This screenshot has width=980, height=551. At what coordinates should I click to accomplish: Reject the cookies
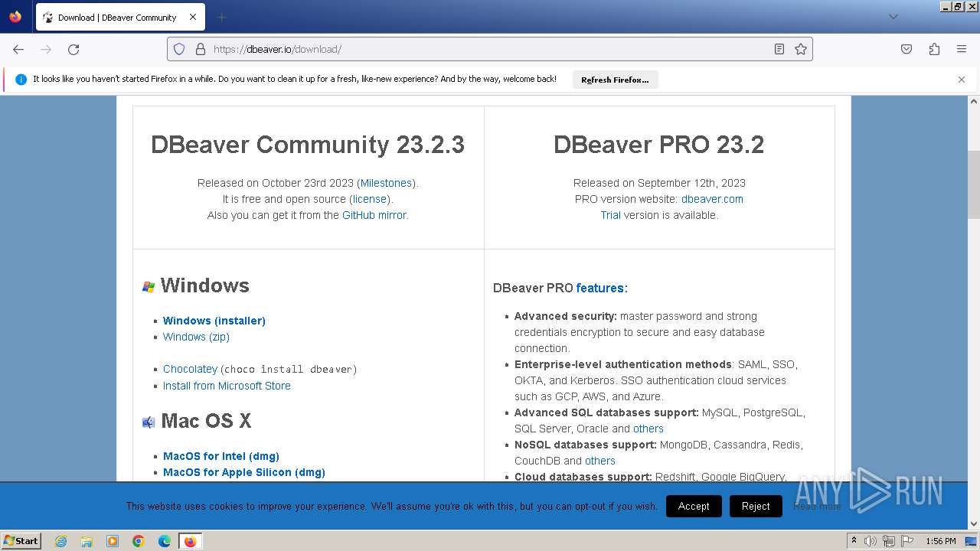pyautogui.click(x=756, y=506)
